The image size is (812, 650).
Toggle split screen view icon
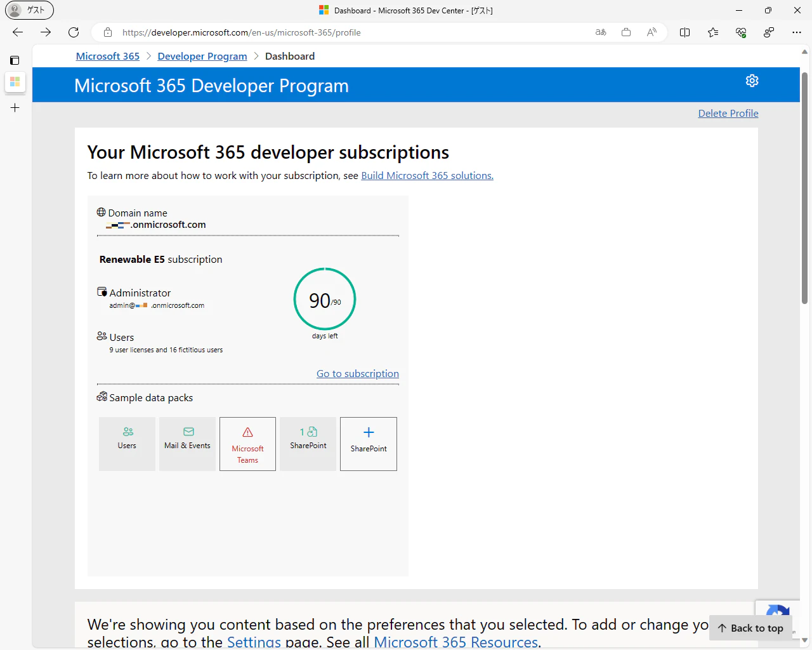(x=684, y=32)
